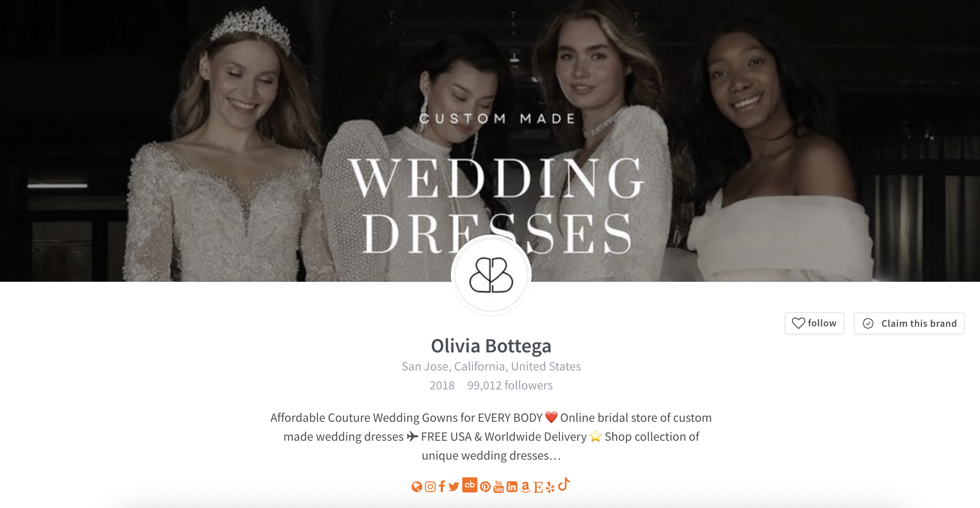Visit the Pinterest icon link
The width and height of the screenshot is (980, 508).
pyautogui.click(x=485, y=487)
